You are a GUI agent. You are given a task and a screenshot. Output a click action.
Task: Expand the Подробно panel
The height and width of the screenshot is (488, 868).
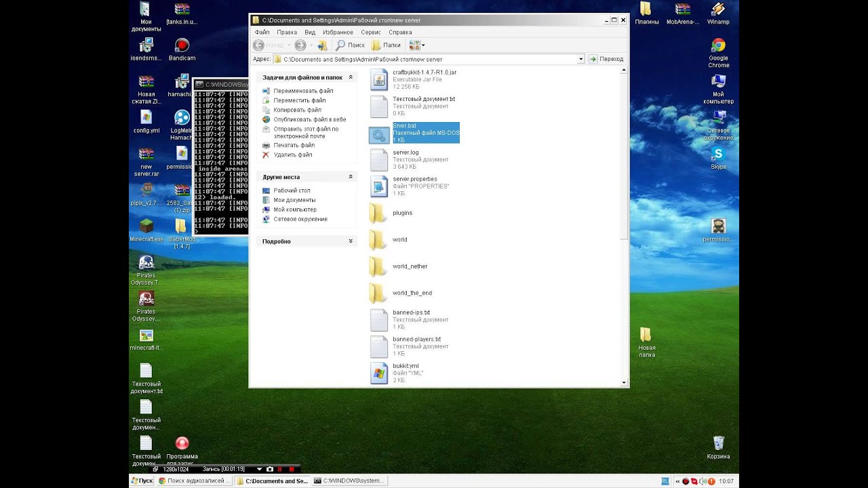point(351,241)
